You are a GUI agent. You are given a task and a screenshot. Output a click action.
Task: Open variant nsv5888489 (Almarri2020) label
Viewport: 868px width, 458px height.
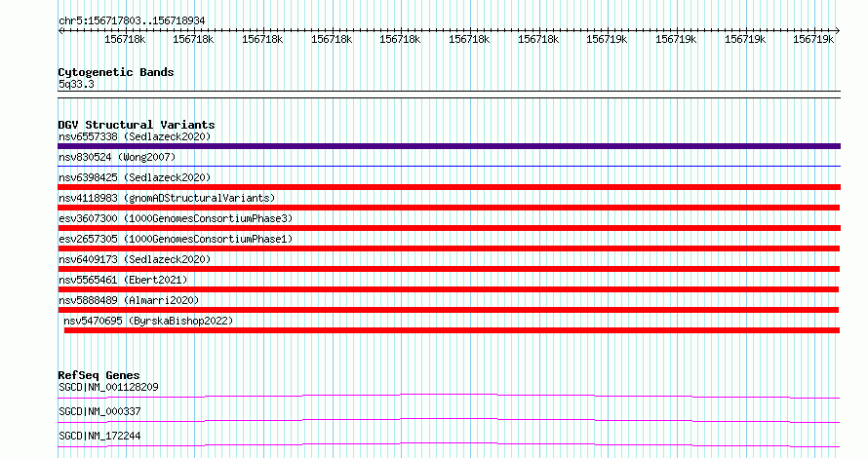coord(129,300)
